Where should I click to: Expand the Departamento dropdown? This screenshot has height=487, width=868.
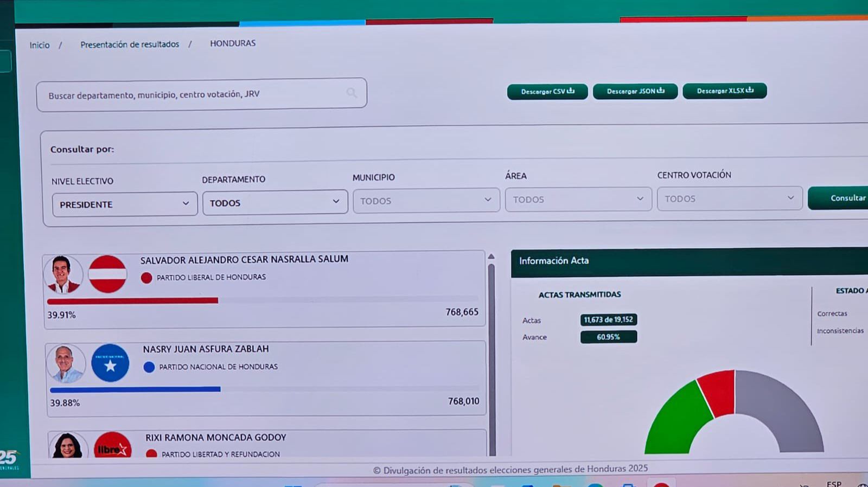[x=275, y=202]
